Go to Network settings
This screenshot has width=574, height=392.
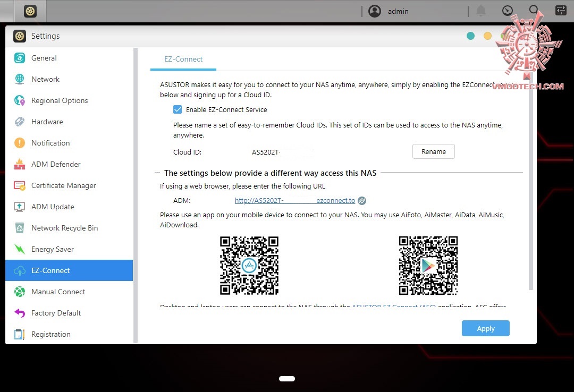click(69, 79)
